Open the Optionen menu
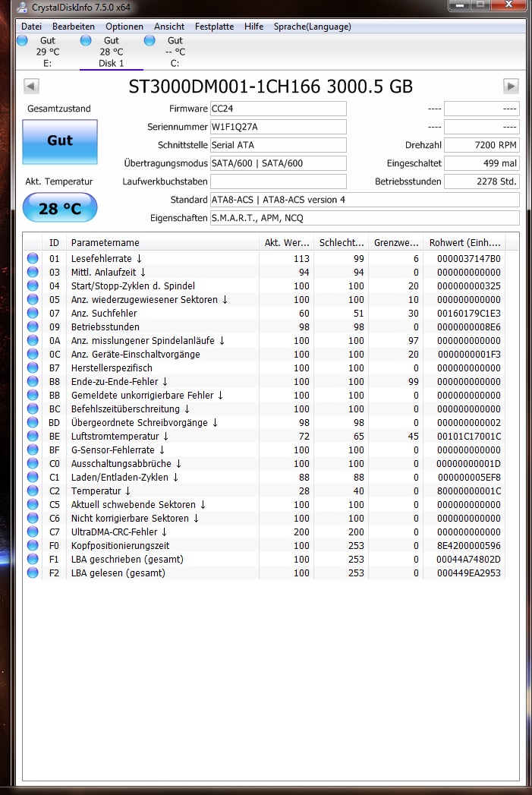Viewport: 532px width, 795px height. [x=124, y=27]
